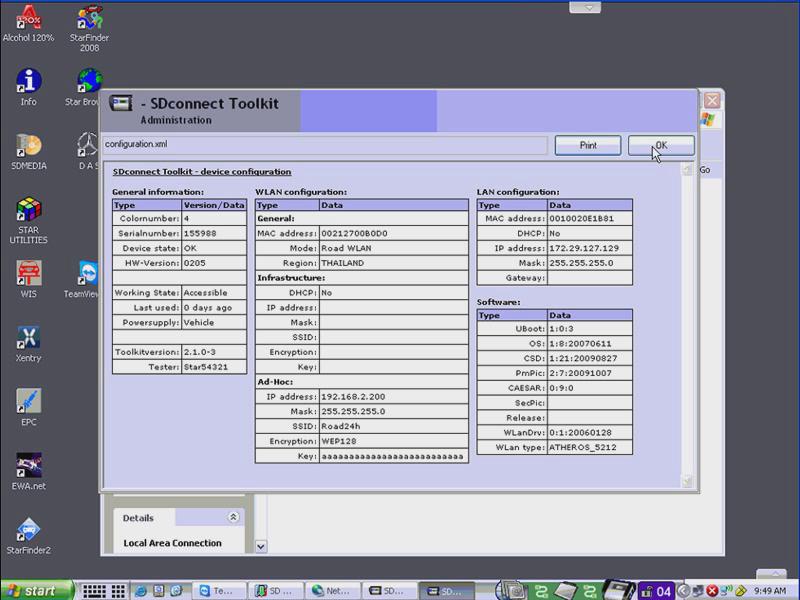
Task: Collapse the Details panel chevron
Action: [233, 518]
